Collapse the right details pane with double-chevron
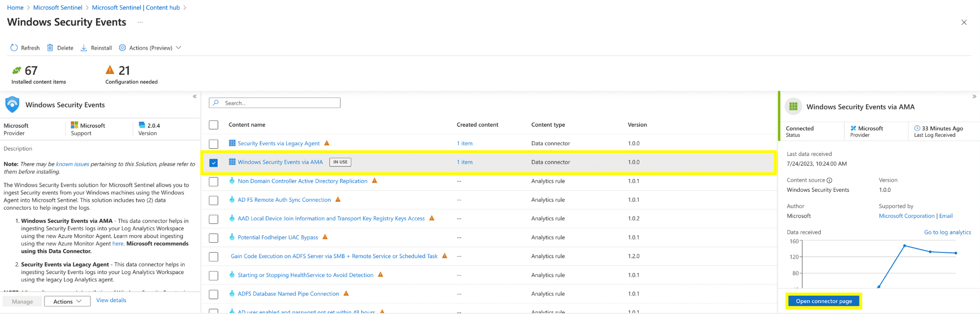Screen dimensions: 980x314 974,97
